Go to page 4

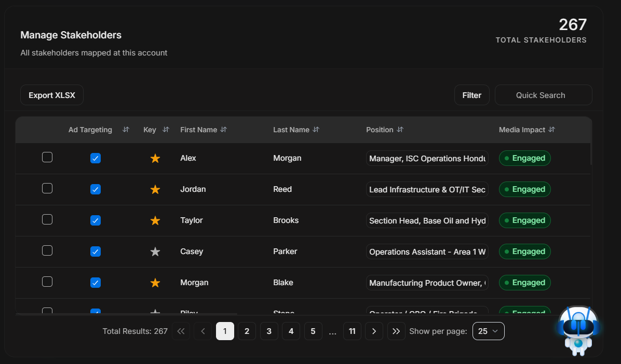291,331
